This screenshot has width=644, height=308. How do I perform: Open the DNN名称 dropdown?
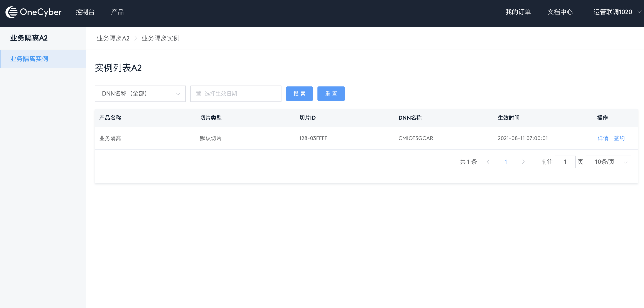coord(140,94)
